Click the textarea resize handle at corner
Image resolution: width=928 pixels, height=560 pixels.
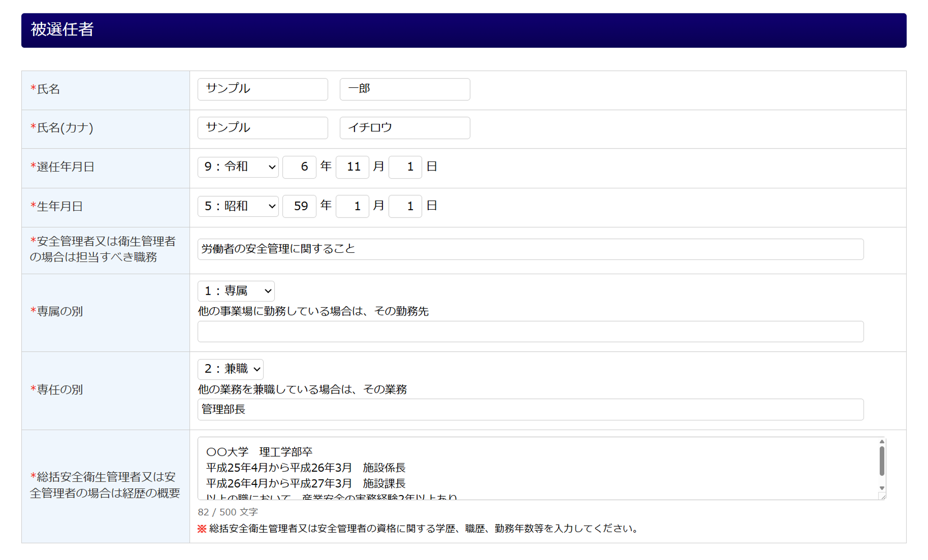point(883,496)
